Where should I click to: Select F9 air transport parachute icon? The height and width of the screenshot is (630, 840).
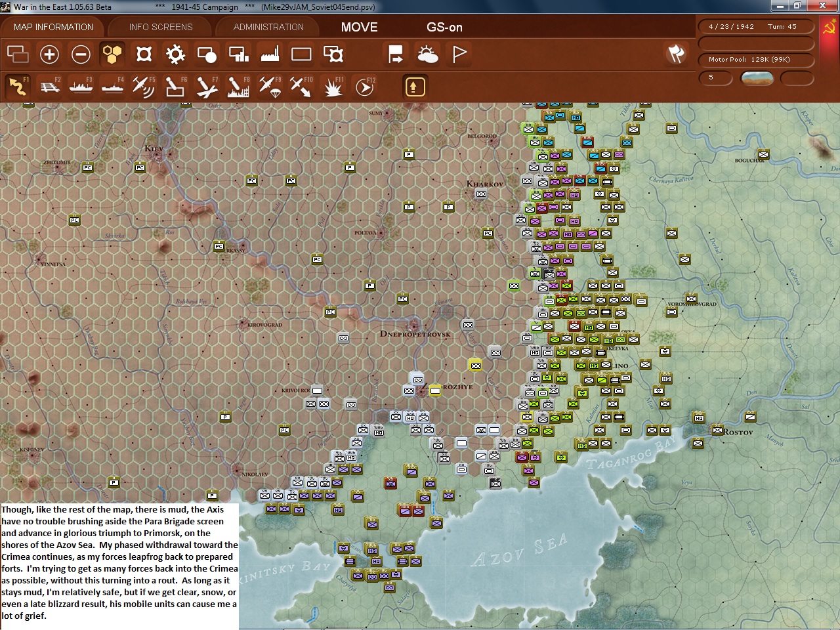pyautogui.click(x=270, y=86)
